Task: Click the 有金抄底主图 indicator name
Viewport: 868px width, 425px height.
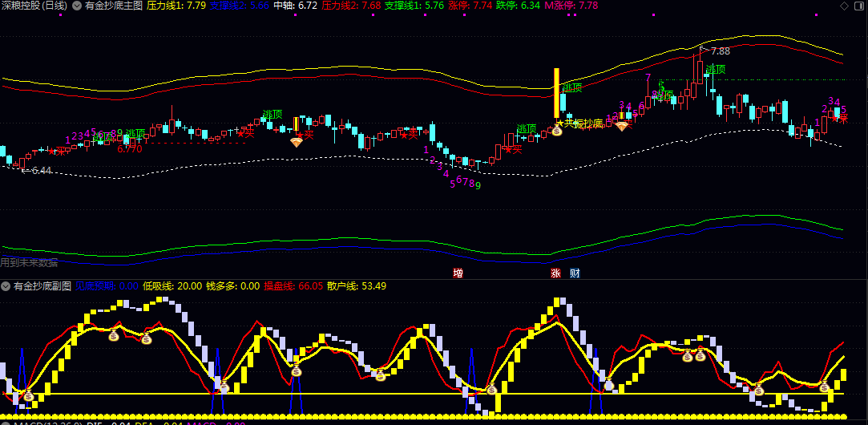Action: click(x=114, y=6)
